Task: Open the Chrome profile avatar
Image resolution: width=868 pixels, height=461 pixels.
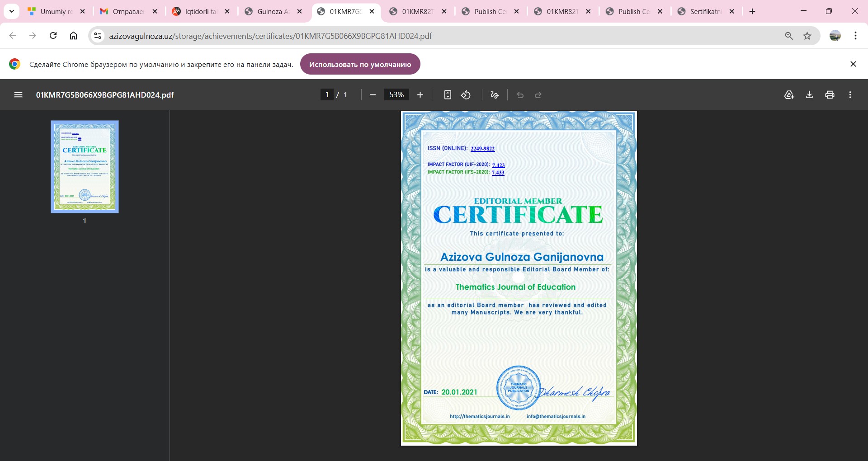Action: pos(835,36)
